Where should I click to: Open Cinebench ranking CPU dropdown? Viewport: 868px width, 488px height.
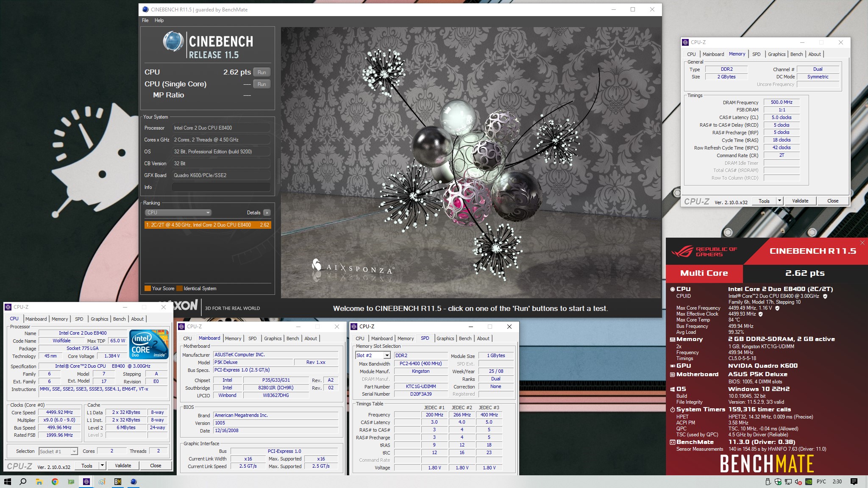point(178,213)
